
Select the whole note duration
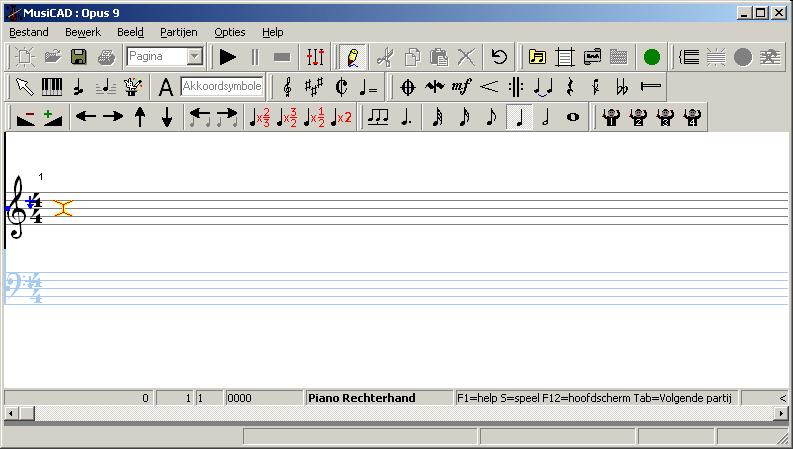coord(573,117)
